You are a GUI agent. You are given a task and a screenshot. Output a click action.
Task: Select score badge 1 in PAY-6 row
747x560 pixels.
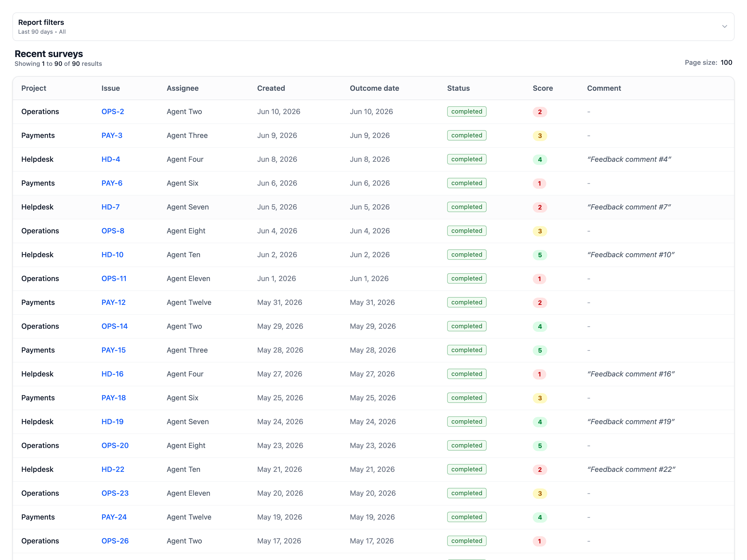(x=539, y=183)
